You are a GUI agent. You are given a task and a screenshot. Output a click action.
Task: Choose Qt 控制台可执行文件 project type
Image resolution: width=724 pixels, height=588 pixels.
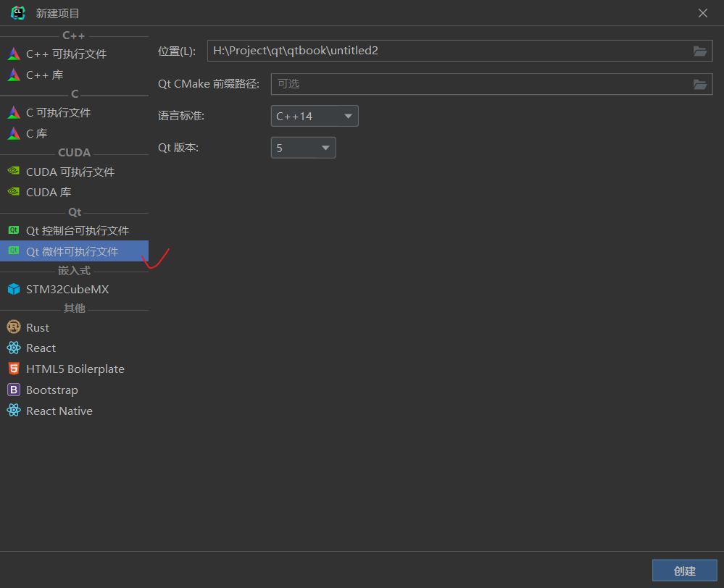click(75, 230)
